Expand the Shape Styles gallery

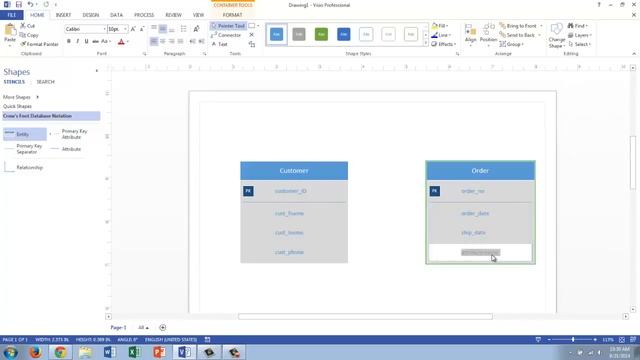point(426,43)
